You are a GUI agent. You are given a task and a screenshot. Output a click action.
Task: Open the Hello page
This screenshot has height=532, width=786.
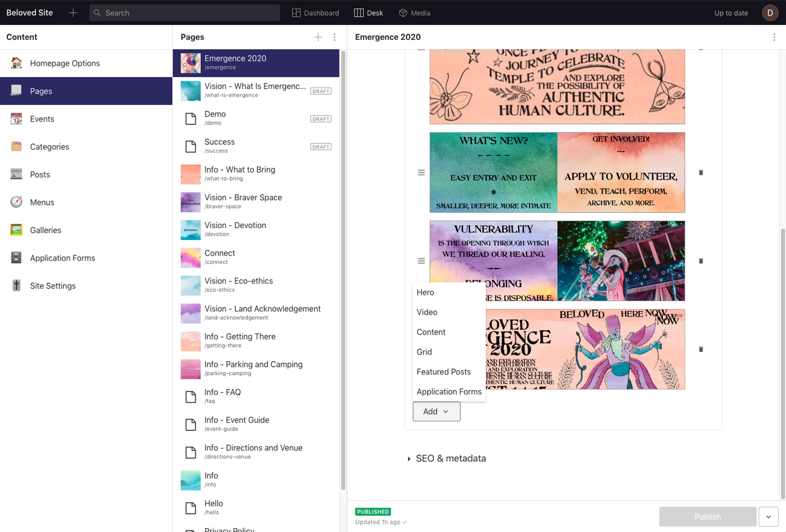point(256,508)
